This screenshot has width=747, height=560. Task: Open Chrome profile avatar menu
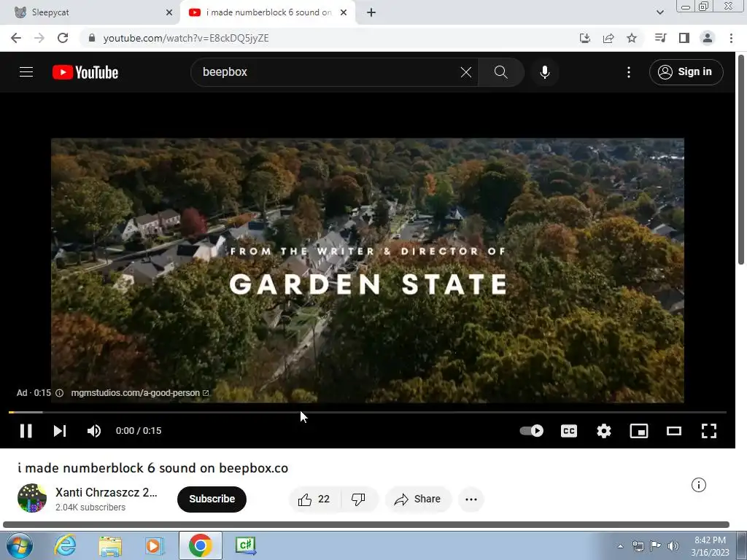point(708,38)
